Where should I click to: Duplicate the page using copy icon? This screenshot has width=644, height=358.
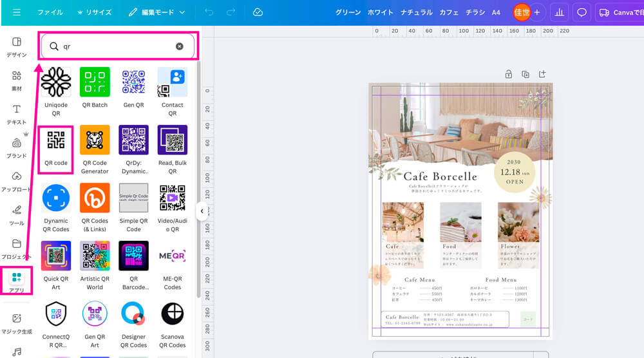coord(526,74)
